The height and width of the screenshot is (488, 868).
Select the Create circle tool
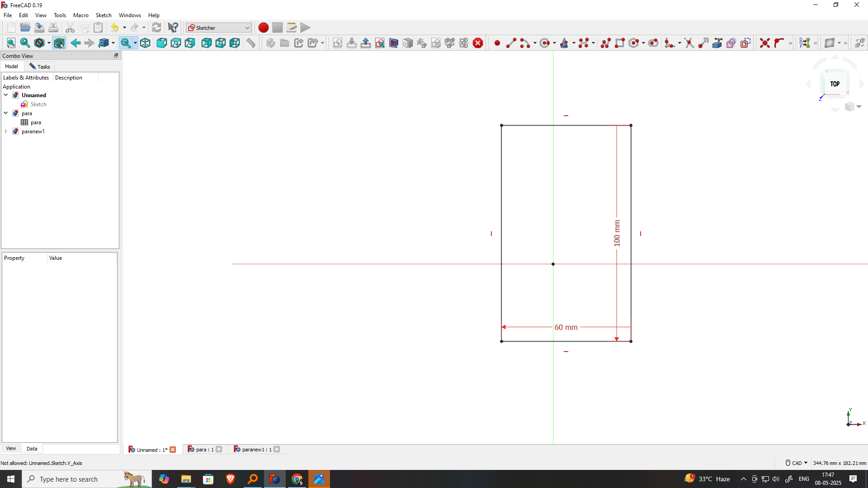(x=545, y=43)
